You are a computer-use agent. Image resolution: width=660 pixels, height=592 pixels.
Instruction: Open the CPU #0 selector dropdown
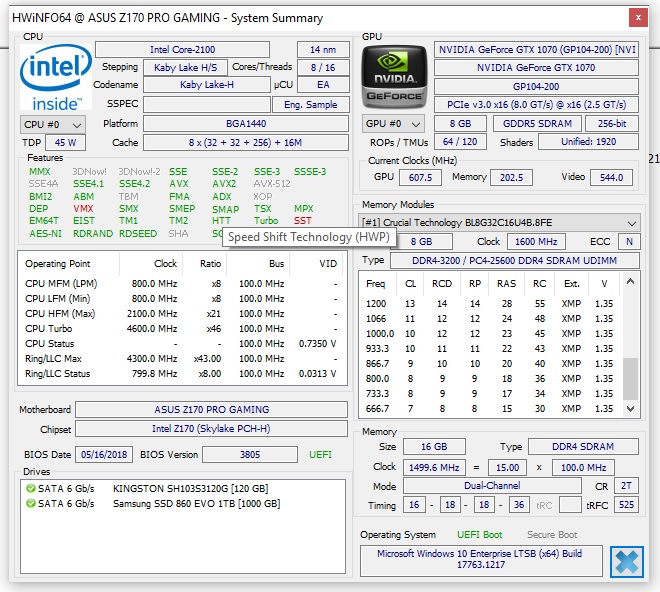click(x=53, y=125)
